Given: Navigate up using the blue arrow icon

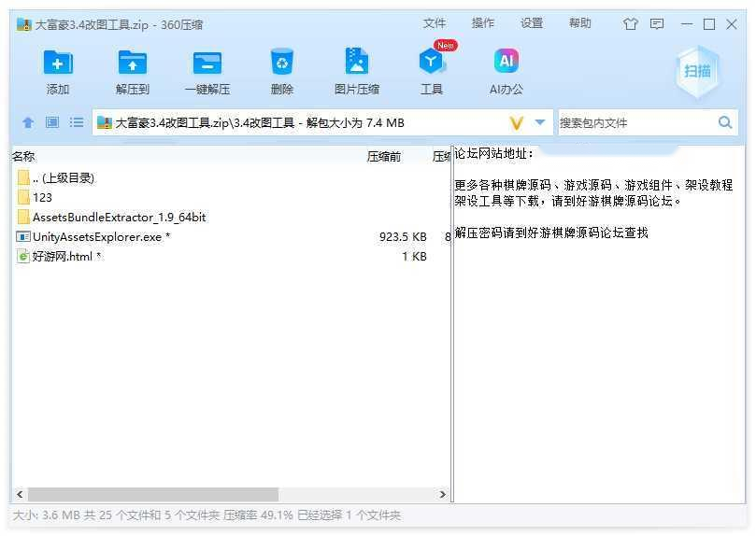Looking at the screenshot, I should pos(28,122).
